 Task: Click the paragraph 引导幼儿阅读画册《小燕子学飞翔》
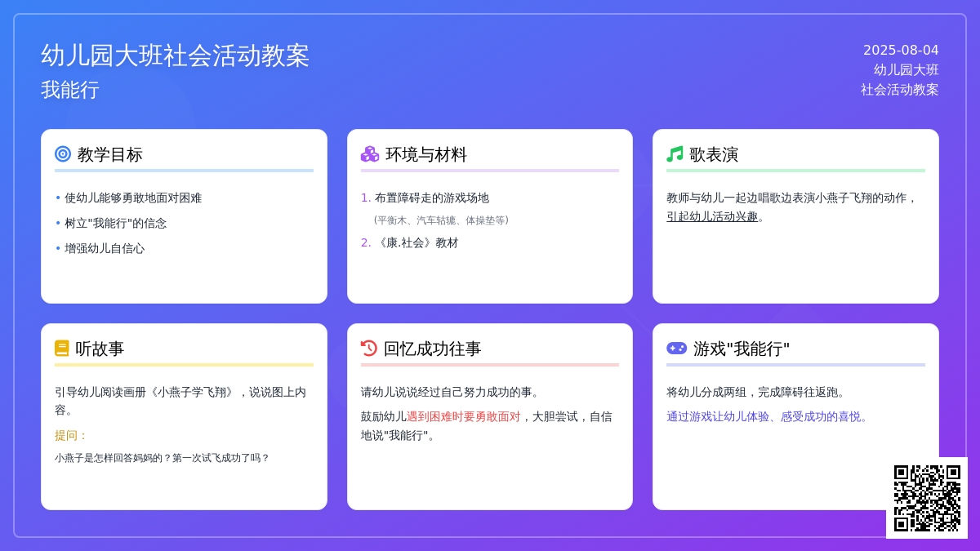(145, 392)
